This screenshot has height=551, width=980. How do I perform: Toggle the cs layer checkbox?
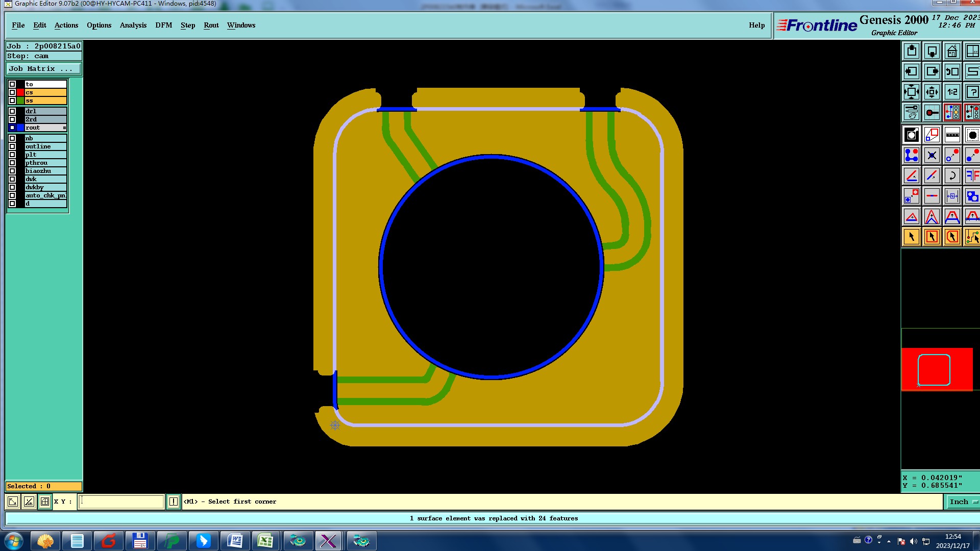12,92
